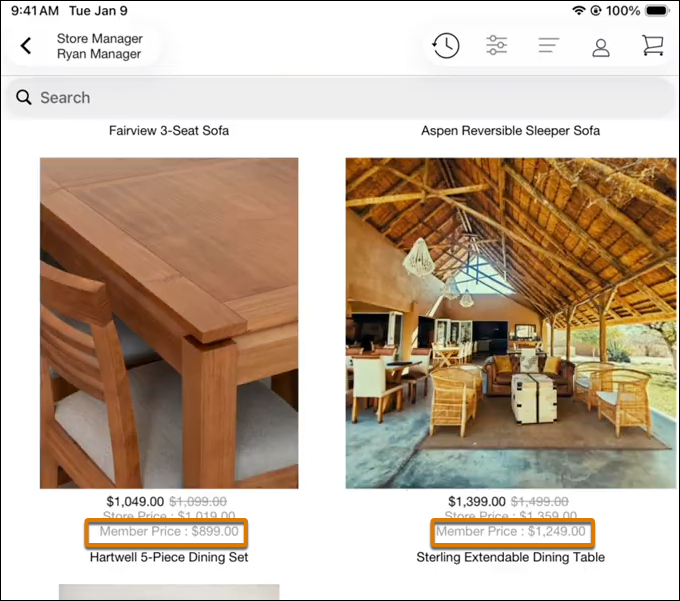Viewport: 680px width, 601px height.
Task: Click the Store Manager Ryan Manager label
Action: 99,46
